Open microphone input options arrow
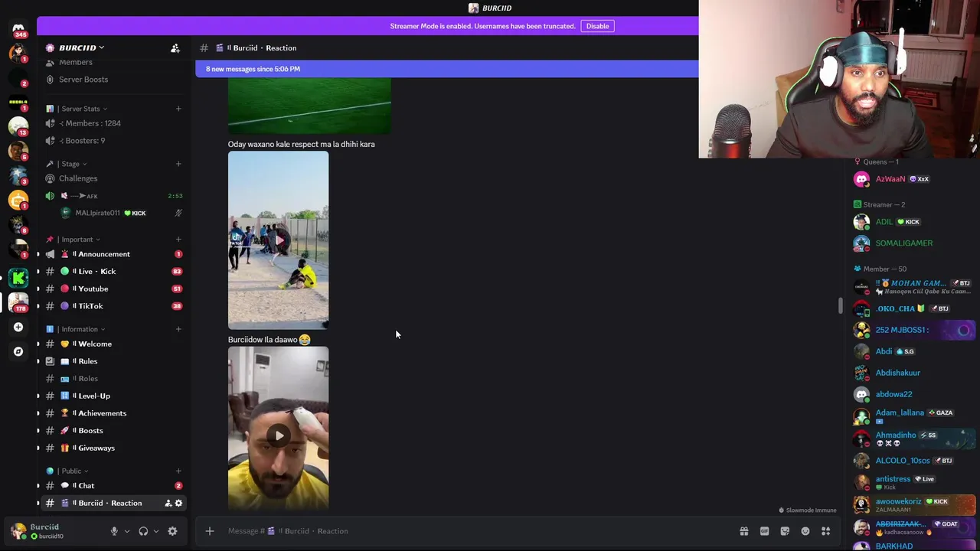 (x=127, y=531)
